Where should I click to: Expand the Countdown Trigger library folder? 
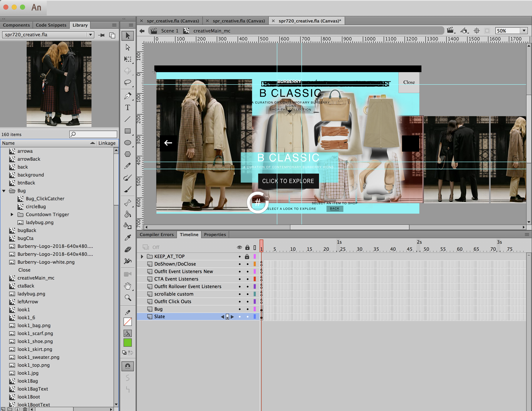point(12,214)
